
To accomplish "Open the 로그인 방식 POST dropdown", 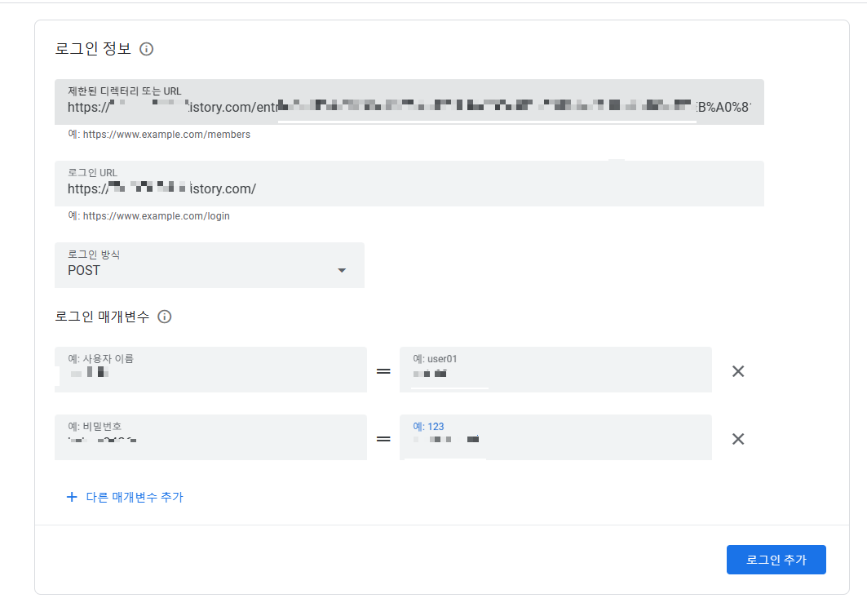I will click(x=210, y=265).
